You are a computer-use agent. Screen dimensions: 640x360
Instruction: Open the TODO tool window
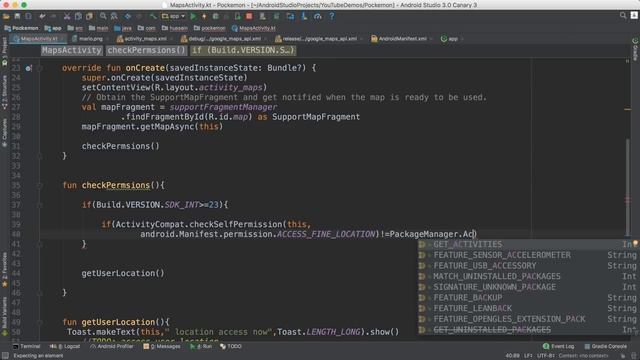pos(231,346)
